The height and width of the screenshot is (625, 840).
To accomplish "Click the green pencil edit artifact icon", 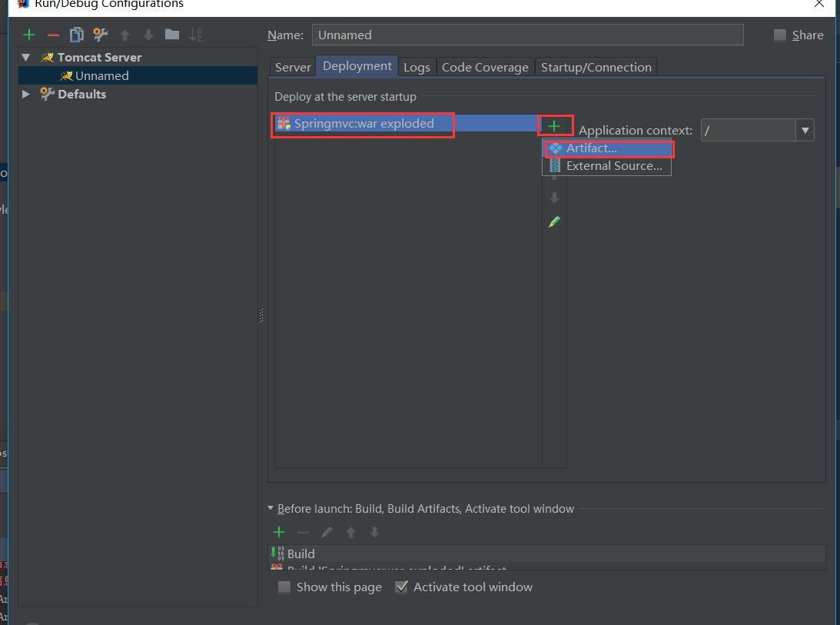I will pyautogui.click(x=554, y=222).
